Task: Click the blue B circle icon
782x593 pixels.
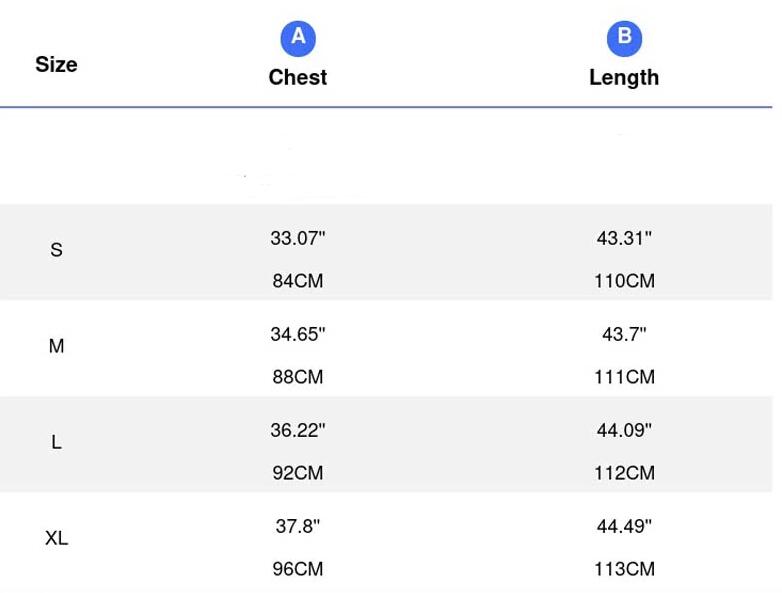Action: (624, 38)
